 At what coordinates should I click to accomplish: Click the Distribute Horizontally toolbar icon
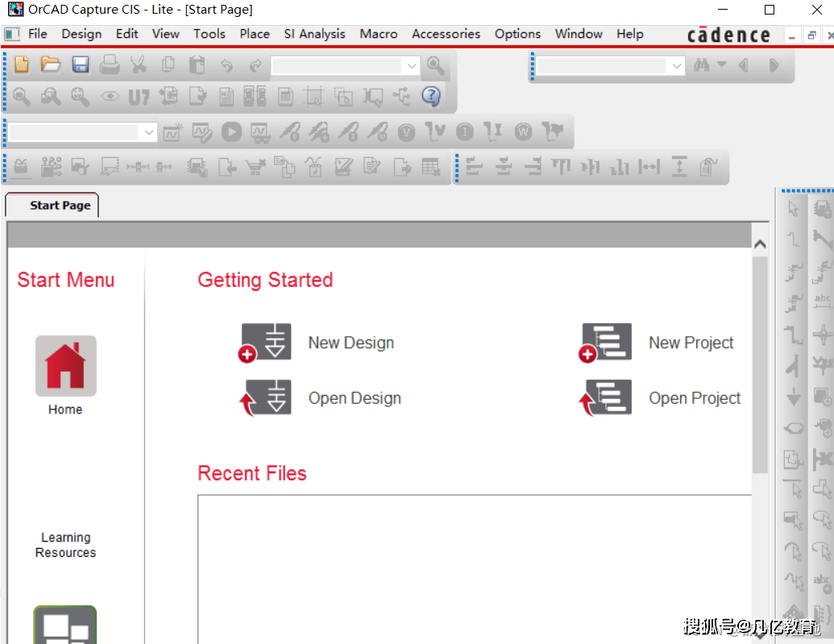coord(649,167)
